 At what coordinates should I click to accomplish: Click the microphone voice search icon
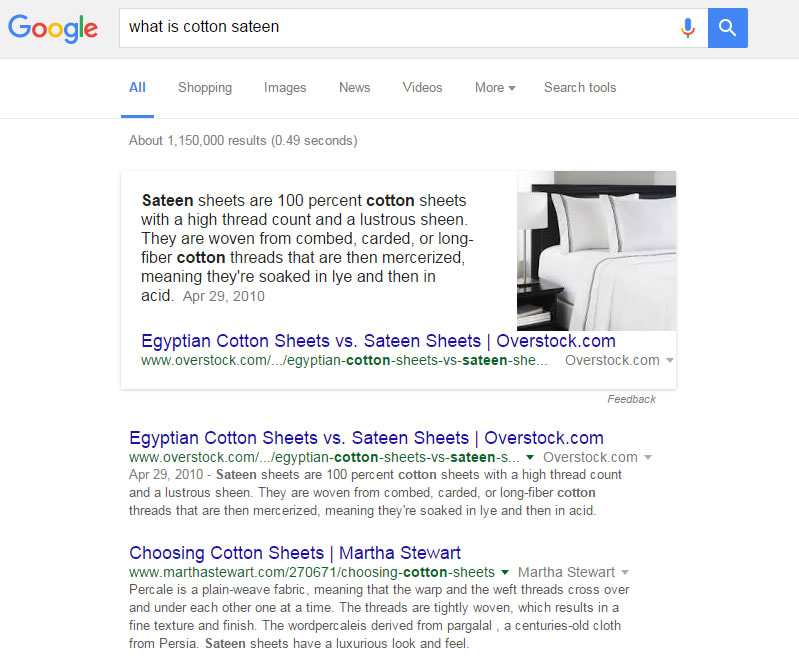click(687, 28)
